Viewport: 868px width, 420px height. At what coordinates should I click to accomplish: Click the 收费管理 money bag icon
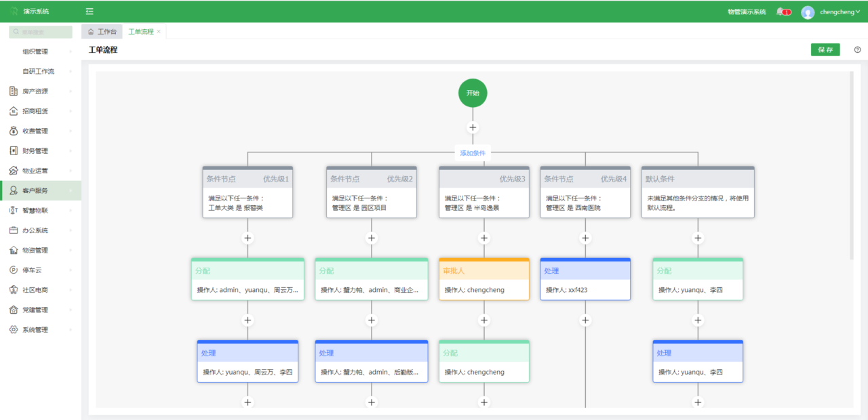point(14,131)
